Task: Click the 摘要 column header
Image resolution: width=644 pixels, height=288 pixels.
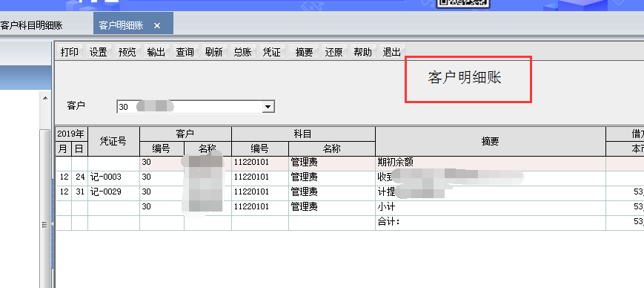Action: click(491, 141)
